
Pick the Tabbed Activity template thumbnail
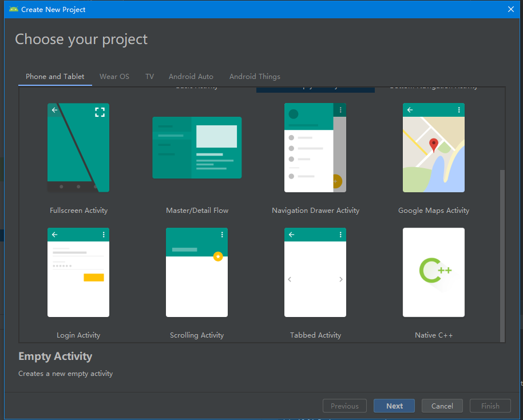[315, 272]
